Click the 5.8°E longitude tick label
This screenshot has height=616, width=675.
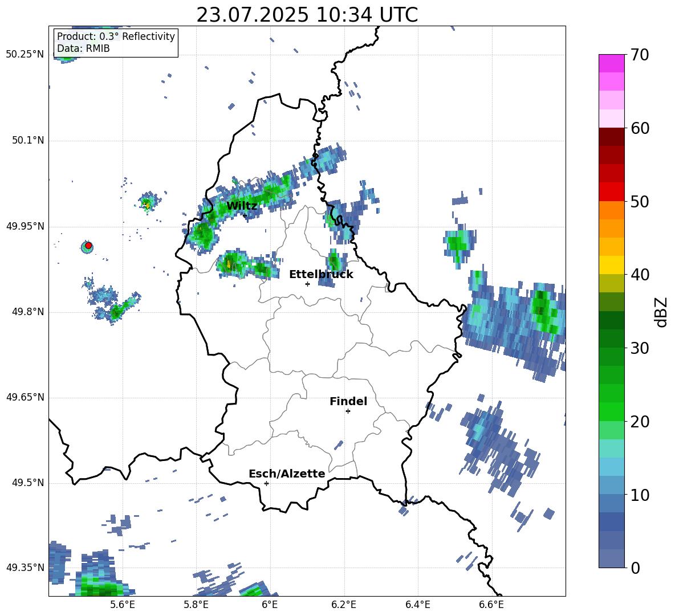(x=196, y=605)
